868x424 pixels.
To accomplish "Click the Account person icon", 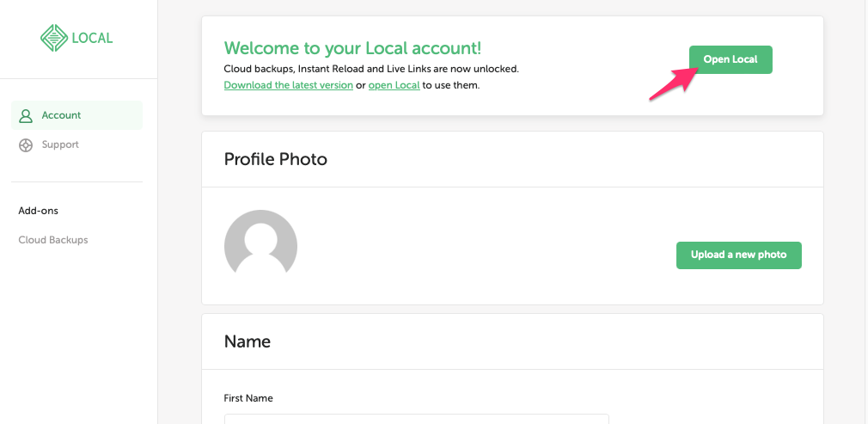I will pos(26,115).
